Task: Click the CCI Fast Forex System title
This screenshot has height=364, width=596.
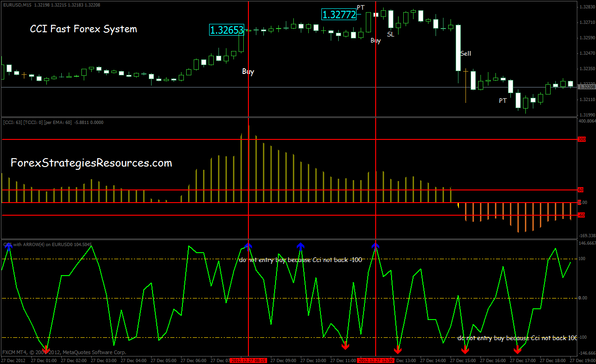Action: pos(84,29)
